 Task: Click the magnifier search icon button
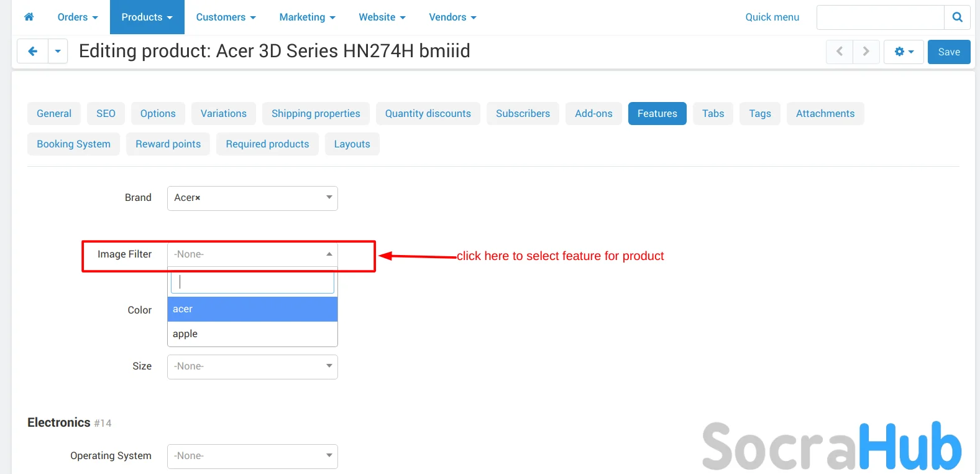(957, 17)
